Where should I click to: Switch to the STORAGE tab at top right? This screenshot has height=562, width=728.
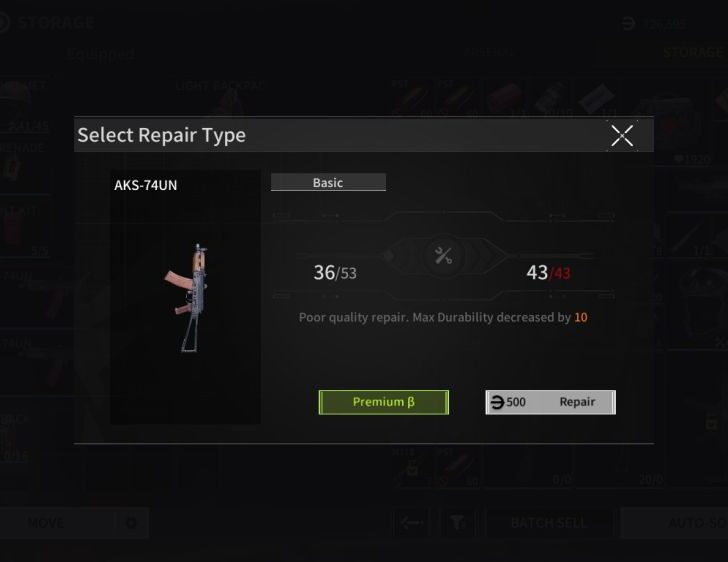(x=693, y=52)
